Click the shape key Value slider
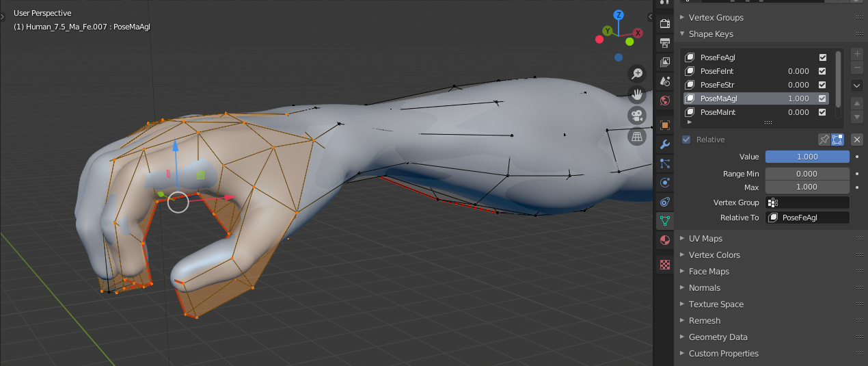This screenshot has height=366, width=868. click(807, 157)
